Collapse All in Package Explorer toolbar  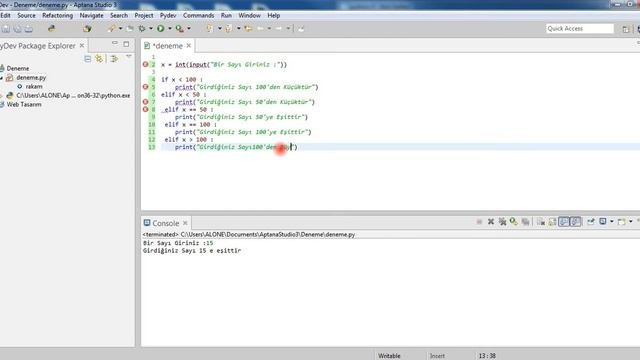click(87, 59)
